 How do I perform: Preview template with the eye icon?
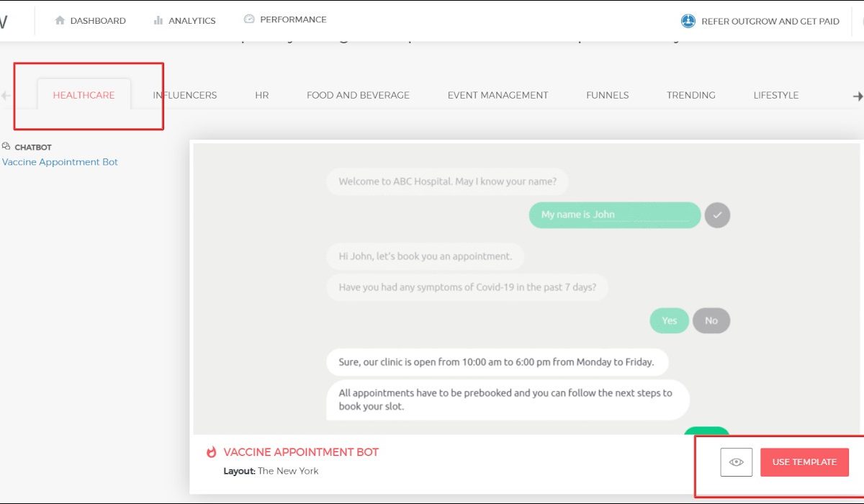pos(736,462)
